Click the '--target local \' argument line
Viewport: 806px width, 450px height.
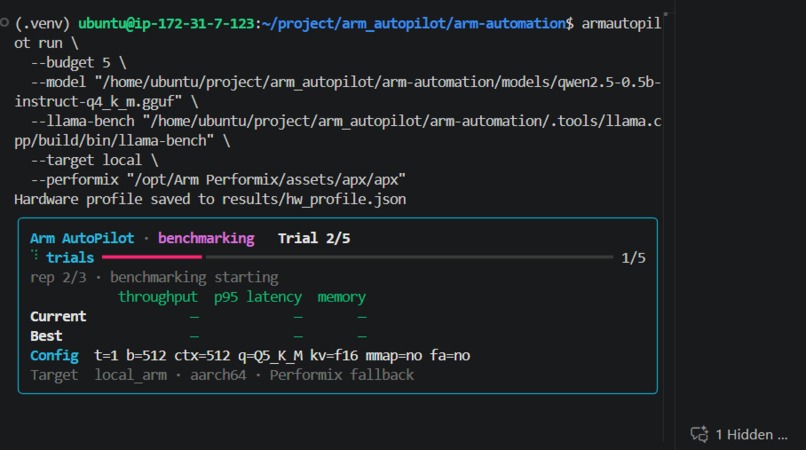95,160
